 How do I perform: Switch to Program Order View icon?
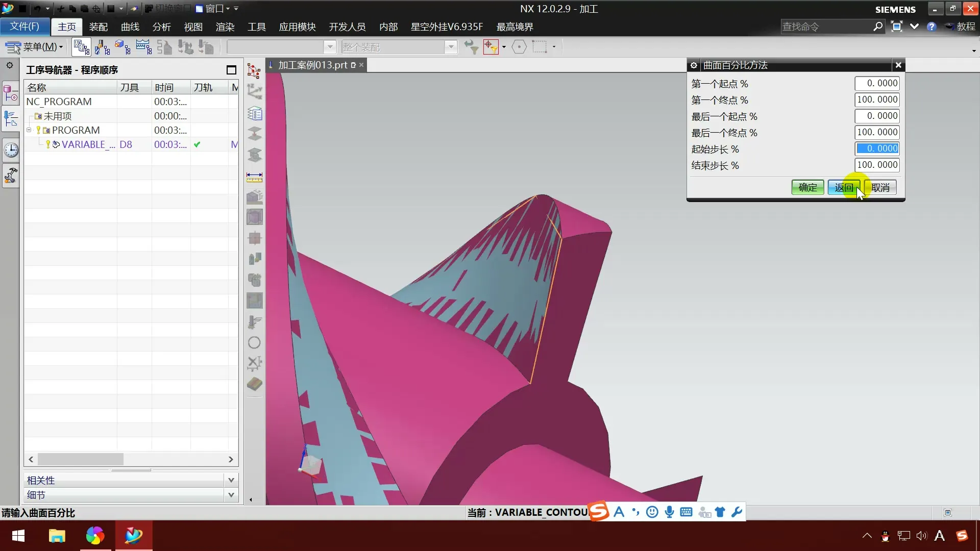click(x=82, y=47)
